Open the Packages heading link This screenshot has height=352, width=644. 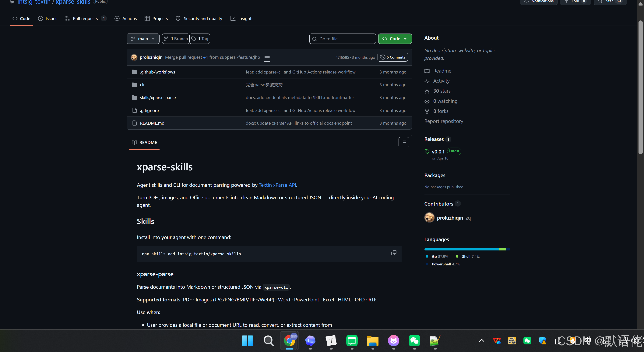435,175
